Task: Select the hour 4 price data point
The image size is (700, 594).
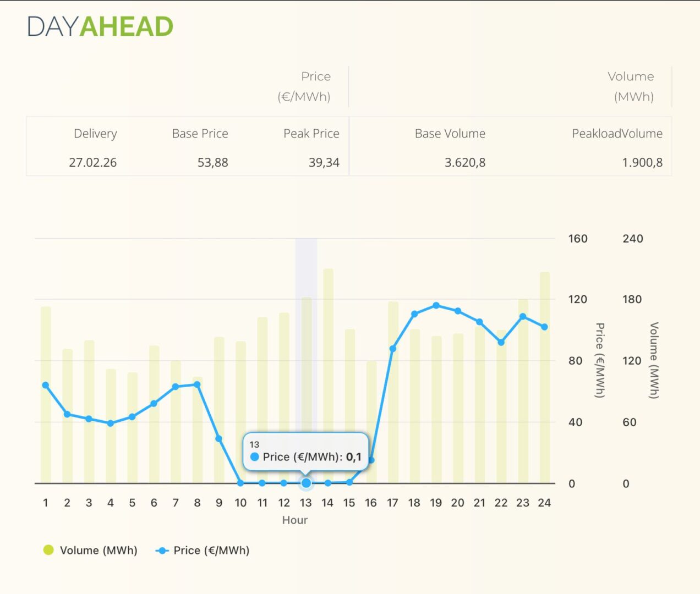Action: click(111, 423)
